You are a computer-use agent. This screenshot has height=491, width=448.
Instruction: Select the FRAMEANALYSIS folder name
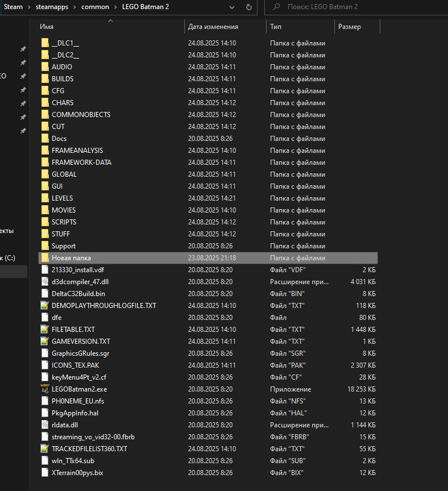77,150
